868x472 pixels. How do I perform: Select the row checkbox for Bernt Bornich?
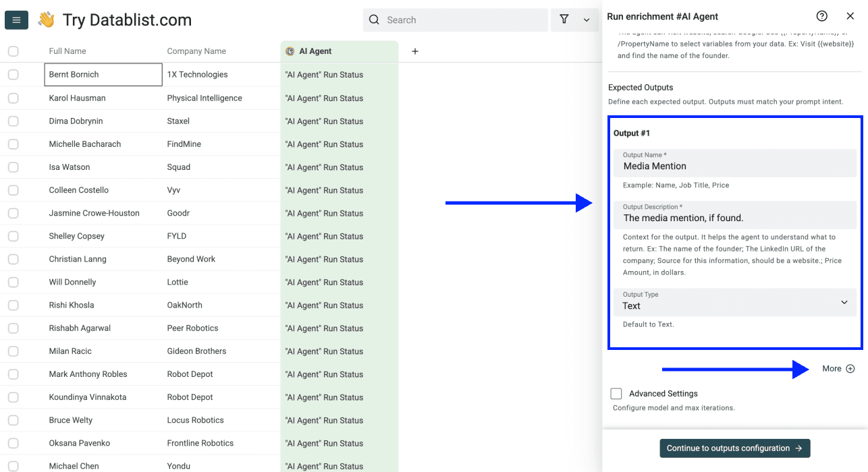(12, 75)
